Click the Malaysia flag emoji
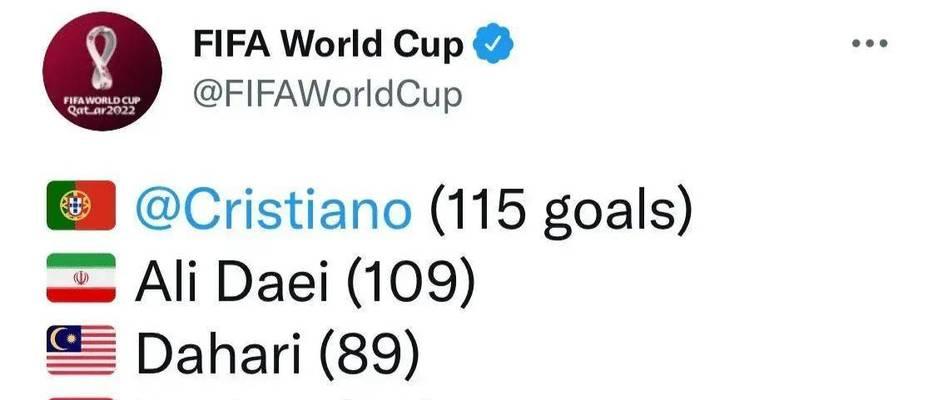 (81, 350)
